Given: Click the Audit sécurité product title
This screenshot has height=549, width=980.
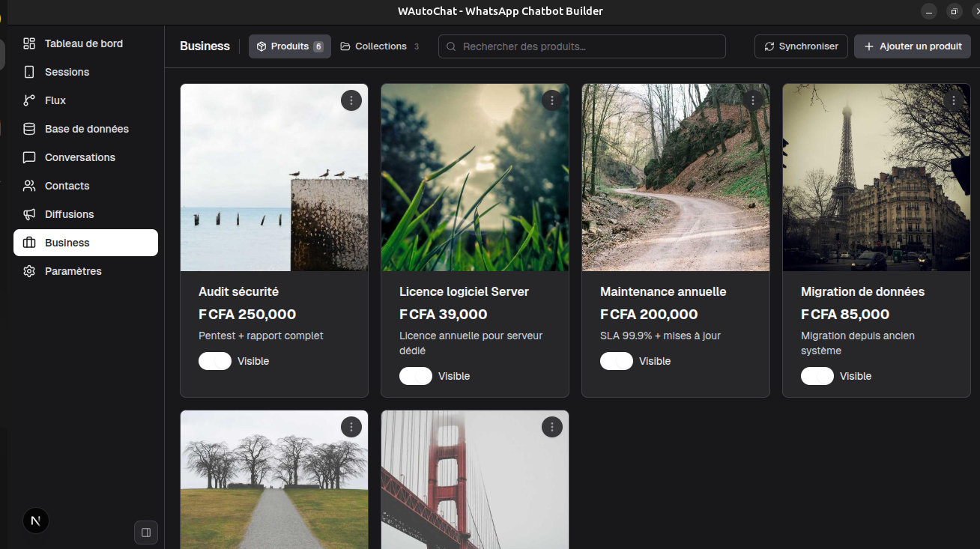Looking at the screenshot, I should [x=238, y=292].
